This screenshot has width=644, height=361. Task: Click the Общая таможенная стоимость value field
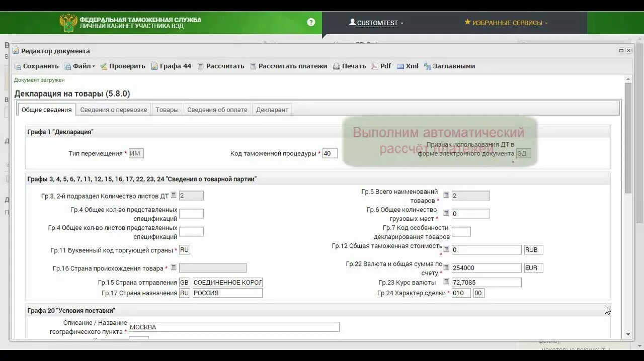[486, 250]
